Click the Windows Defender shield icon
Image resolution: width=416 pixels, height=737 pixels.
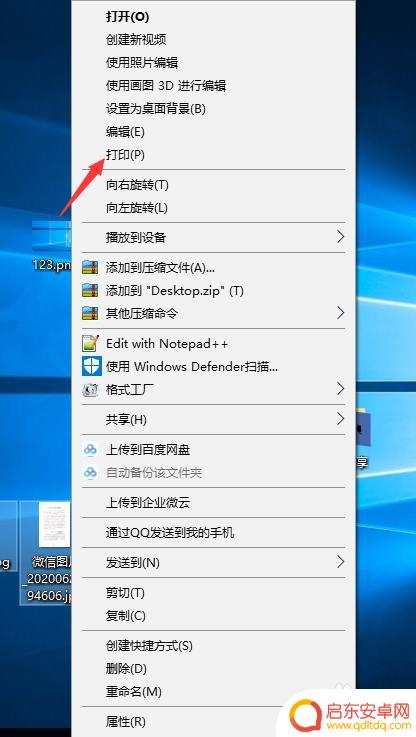[91, 366]
